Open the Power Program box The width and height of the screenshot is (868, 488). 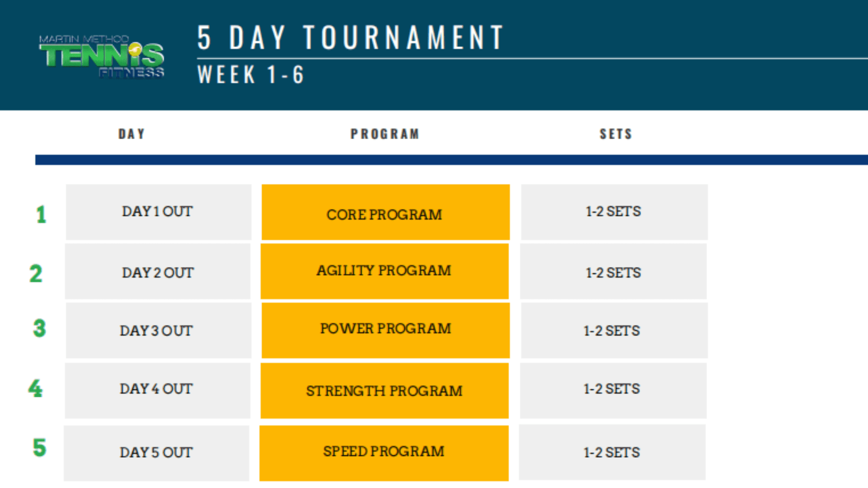[x=386, y=330]
